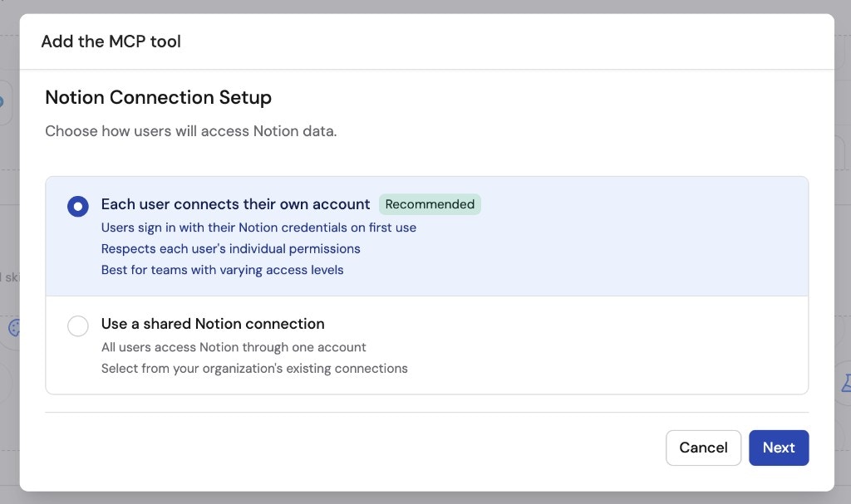Click the green "Recommended" badge
Image resolution: width=851 pixels, height=504 pixels.
430,204
